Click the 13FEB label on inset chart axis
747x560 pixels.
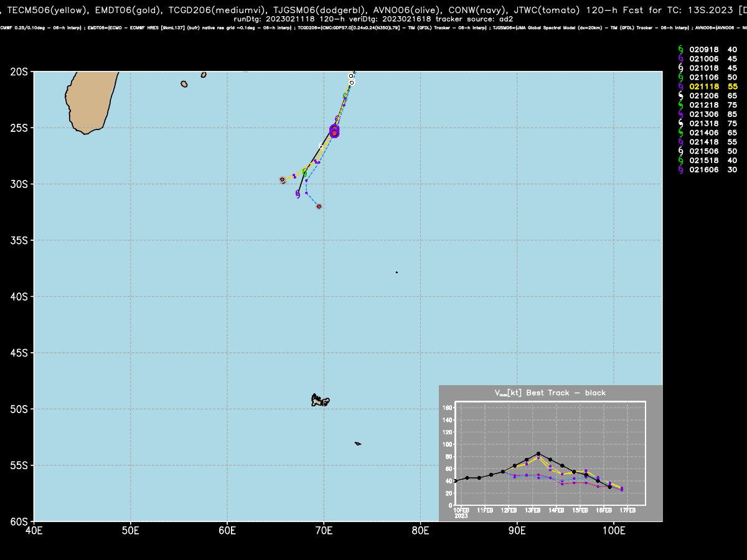coord(533,510)
